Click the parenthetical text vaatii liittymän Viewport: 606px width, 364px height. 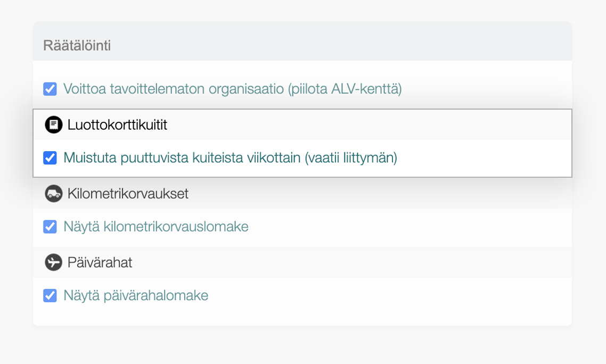(x=351, y=158)
